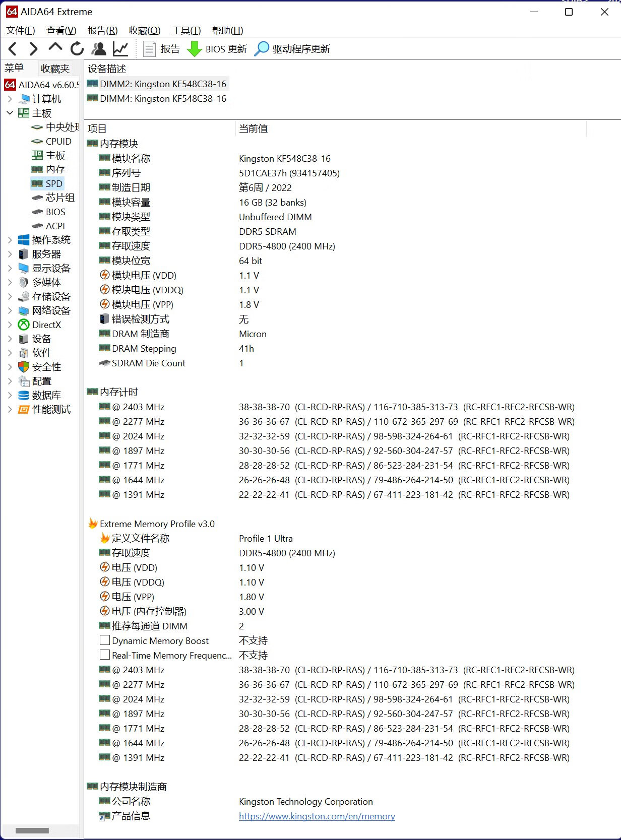Viewport: 621px width, 840px height.
Task: Switch to the 菜单 tab
Action: pyautogui.click(x=14, y=68)
